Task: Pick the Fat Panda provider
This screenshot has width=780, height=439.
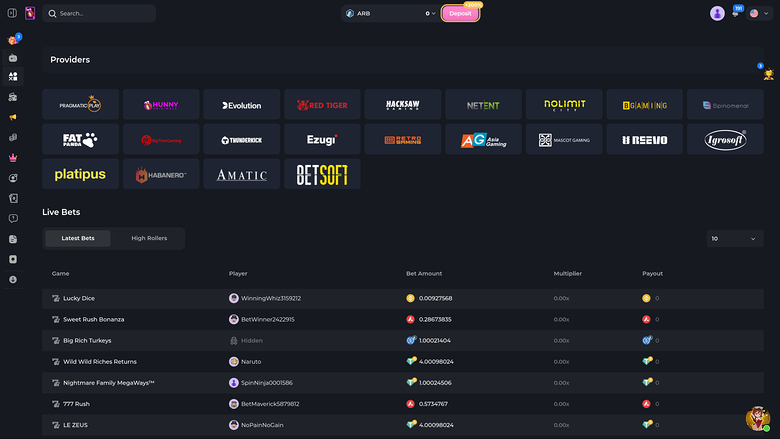Action: point(80,139)
